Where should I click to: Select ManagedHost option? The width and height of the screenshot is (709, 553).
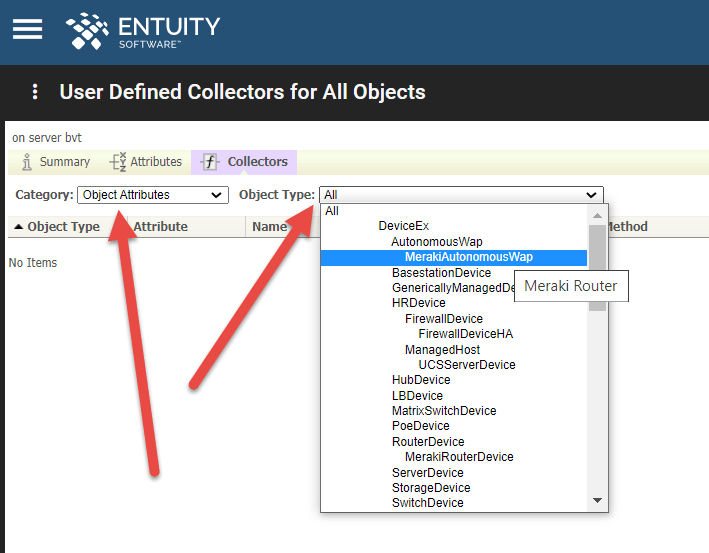[454, 350]
